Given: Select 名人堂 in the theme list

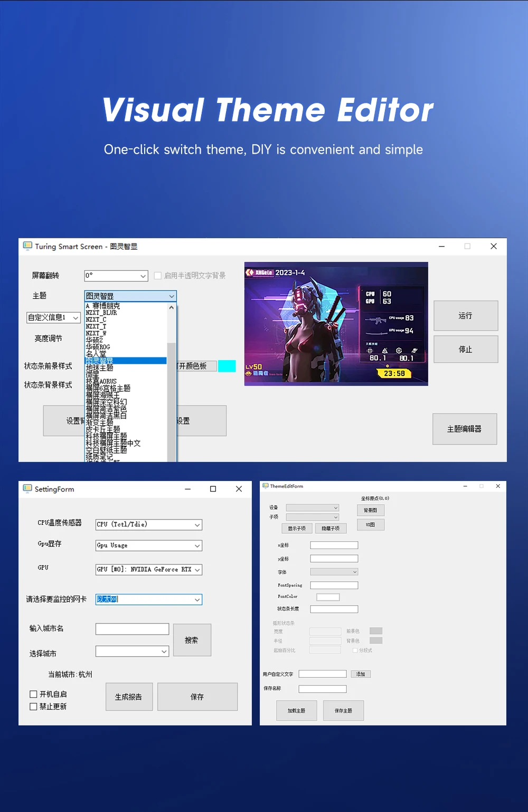Looking at the screenshot, I should pos(126,354).
